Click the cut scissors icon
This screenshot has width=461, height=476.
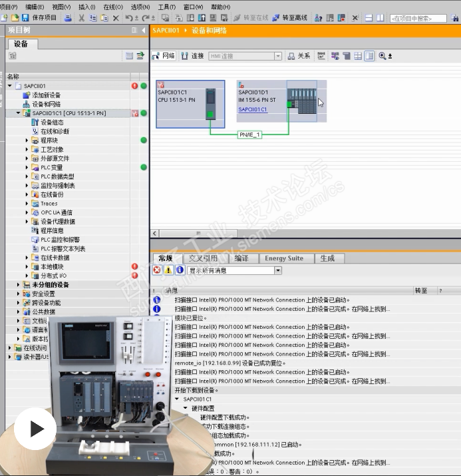pos(81,18)
